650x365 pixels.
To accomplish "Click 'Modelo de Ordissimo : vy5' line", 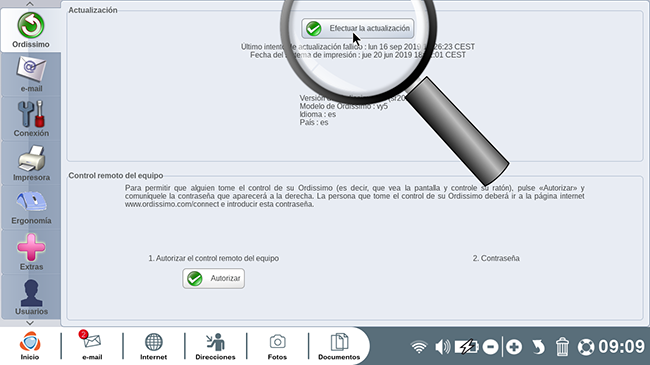I will coord(344,106).
